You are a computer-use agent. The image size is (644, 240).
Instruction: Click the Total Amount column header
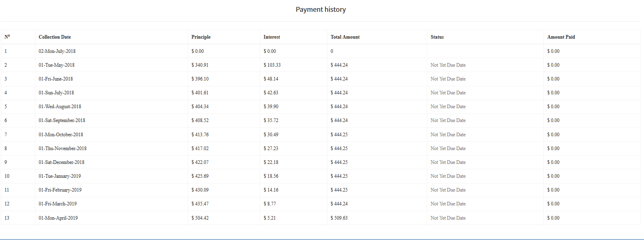point(345,37)
